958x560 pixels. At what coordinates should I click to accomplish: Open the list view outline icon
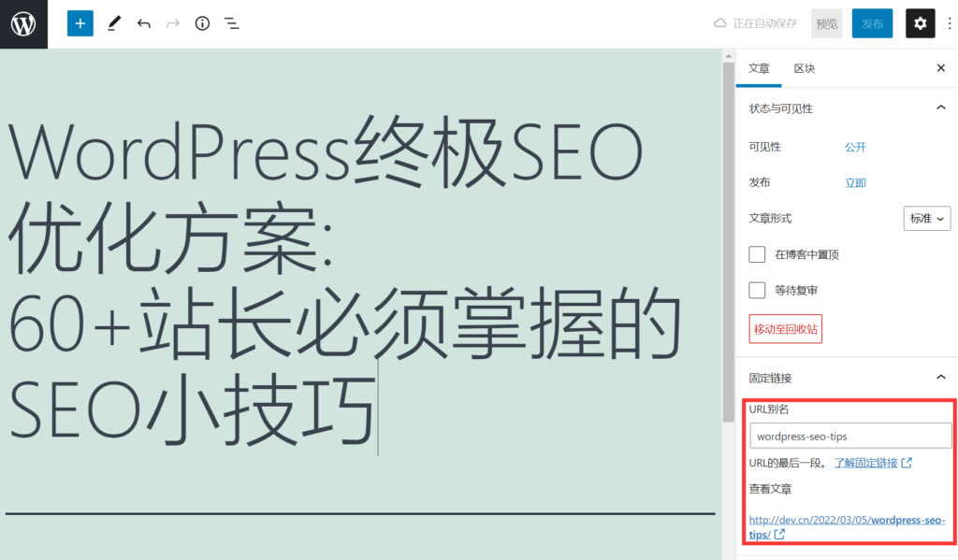click(x=232, y=23)
